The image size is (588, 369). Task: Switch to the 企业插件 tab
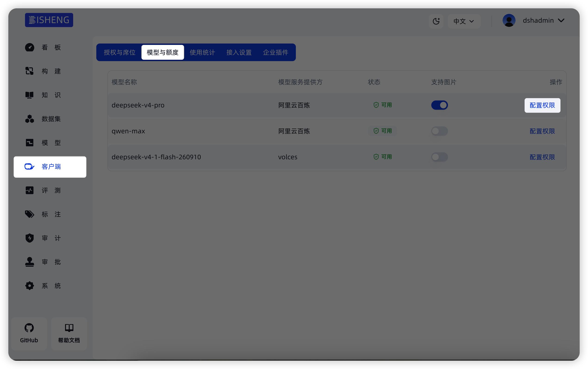(276, 53)
